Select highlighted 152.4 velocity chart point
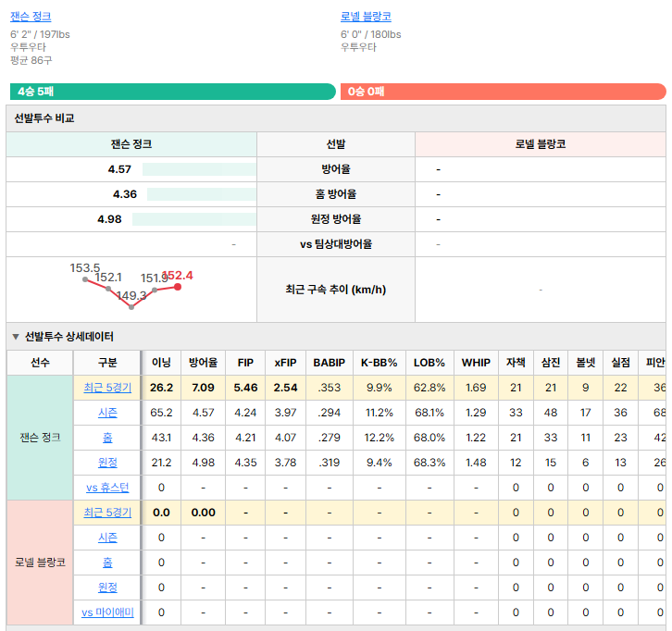672x631 pixels. pos(178,287)
